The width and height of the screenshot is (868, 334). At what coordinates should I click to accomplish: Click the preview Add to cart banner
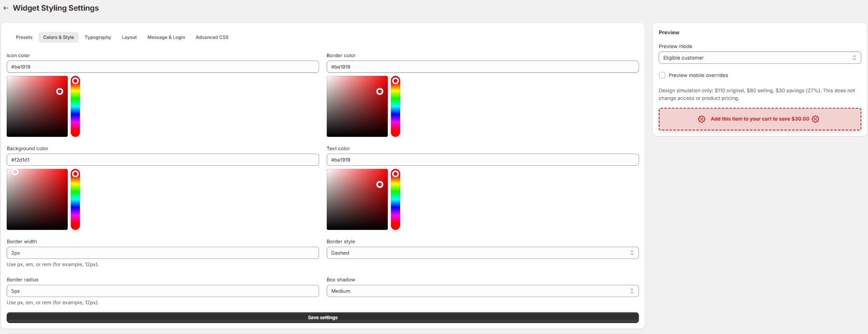point(760,119)
